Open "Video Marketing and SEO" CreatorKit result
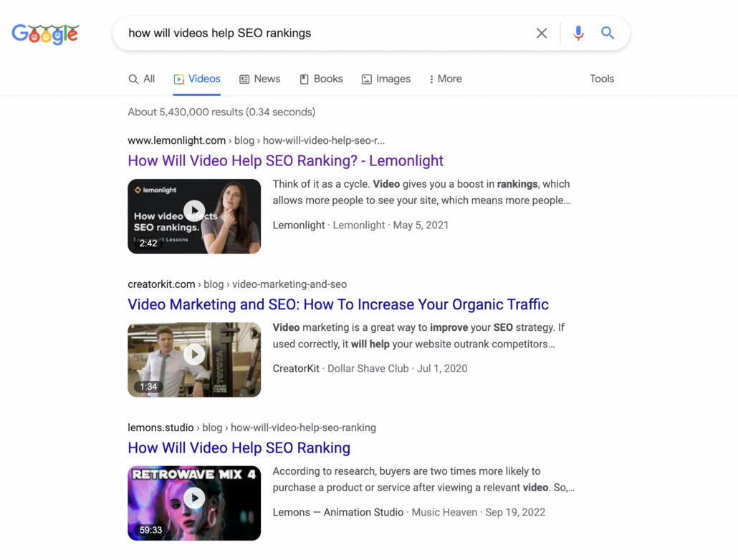Viewport: 738px width, 560px height. pyautogui.click(x=338, y=304)
